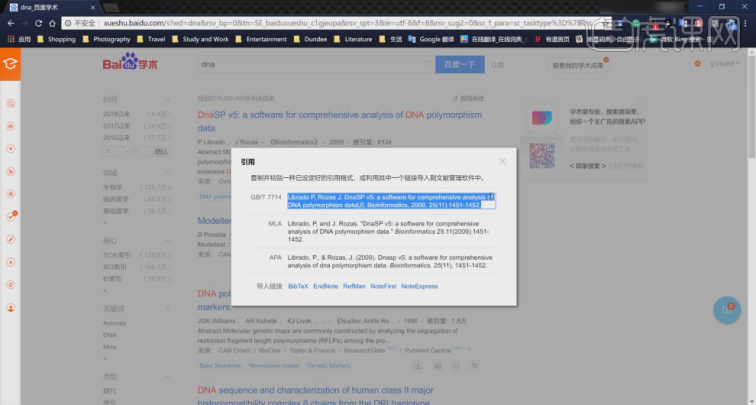Switch to the dna_百度学术 browser tab
This screenshot has width=756, height=405.
point(52,7)
